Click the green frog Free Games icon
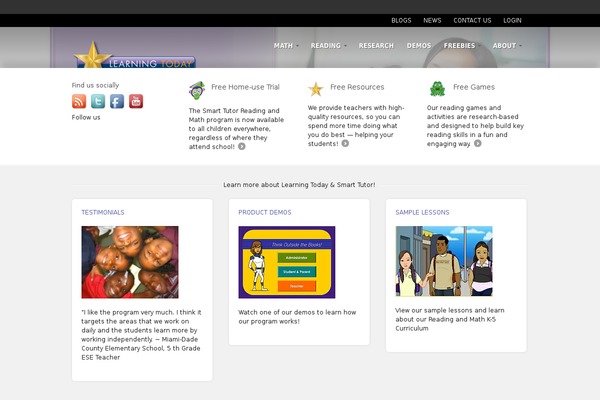Screen dimensions: 600x400 tap(437, 89)
